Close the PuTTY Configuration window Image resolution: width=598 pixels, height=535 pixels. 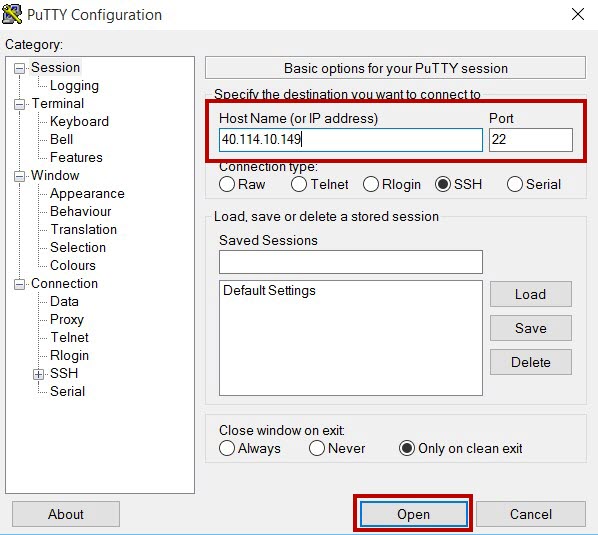[x=578, y=14]
